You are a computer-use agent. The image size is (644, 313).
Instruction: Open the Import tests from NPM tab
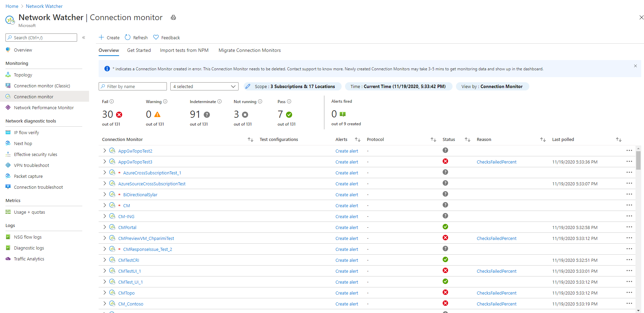(x=184, y=50)
